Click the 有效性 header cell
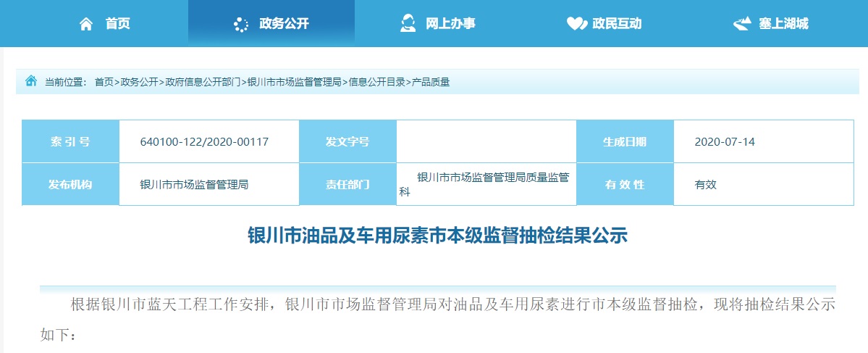 tap(625, 185)
